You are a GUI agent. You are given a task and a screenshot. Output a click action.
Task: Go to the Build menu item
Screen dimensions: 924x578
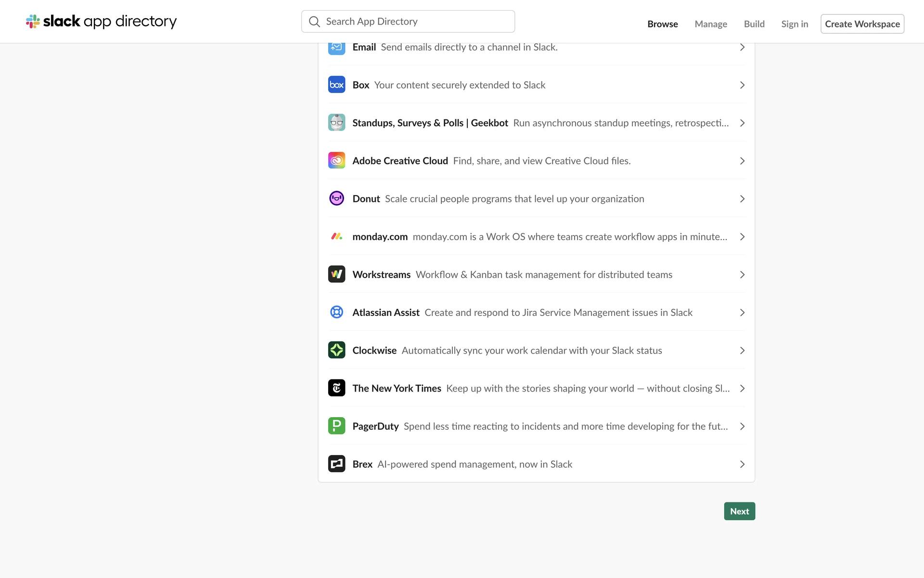(754, 24)
